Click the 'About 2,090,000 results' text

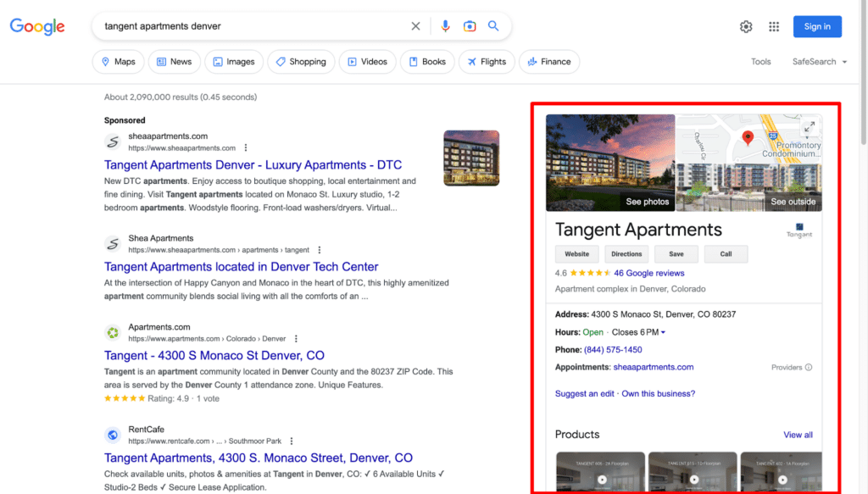pyautogui.click(x=181, y=97)
